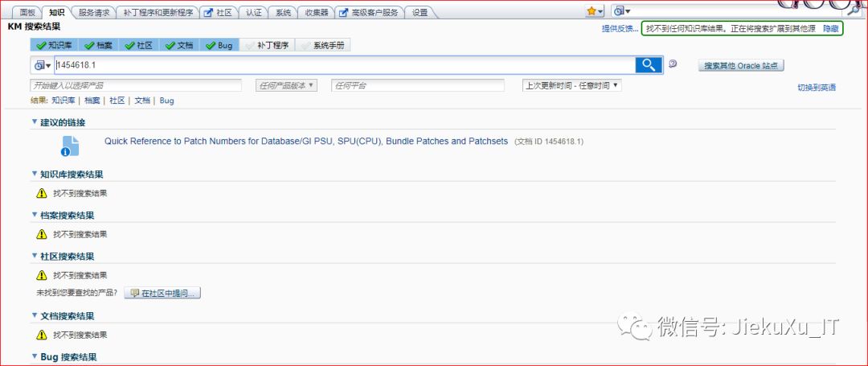The image size is (868, 366).
Task: Click the document info icon beside Quick Reference
Action: 70,146
